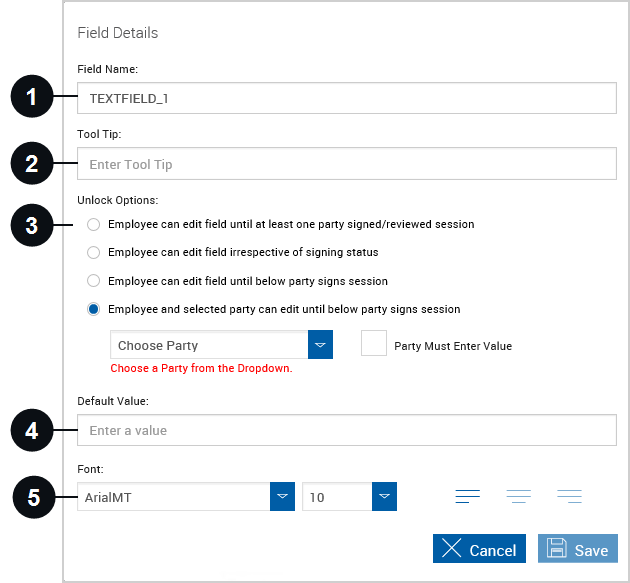Select left text alignment icon
Screen dimensions: 630x583
coord(467,497)
